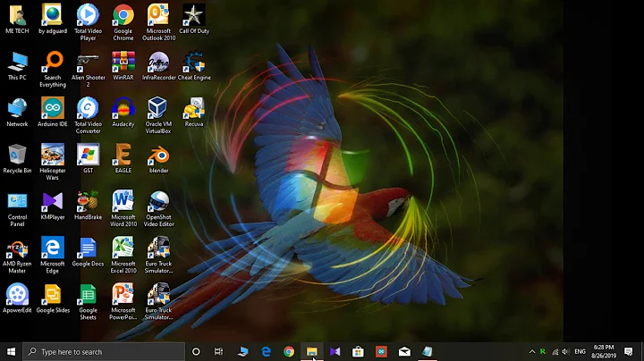Viewport: 644px width, 361px height.
Task: Open Task View on the taskbar
Action: tap(218, 351)
